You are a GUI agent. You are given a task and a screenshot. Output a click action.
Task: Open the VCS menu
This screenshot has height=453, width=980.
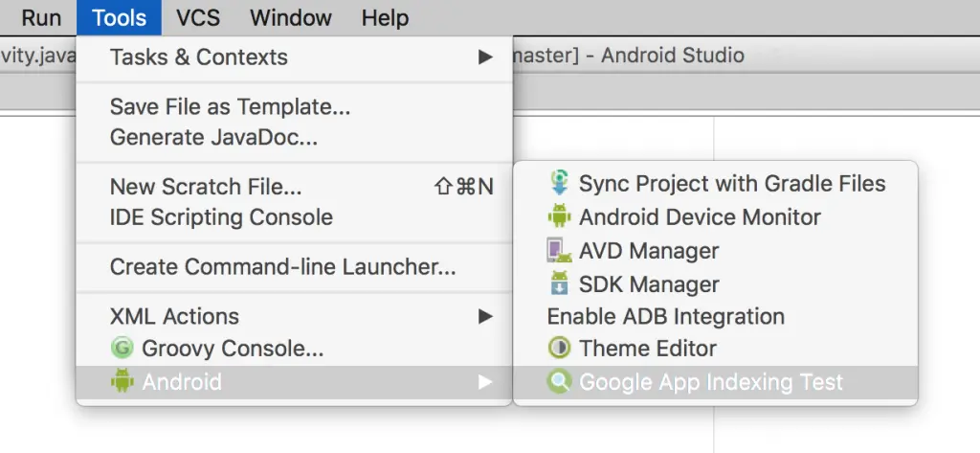(198, 17)
